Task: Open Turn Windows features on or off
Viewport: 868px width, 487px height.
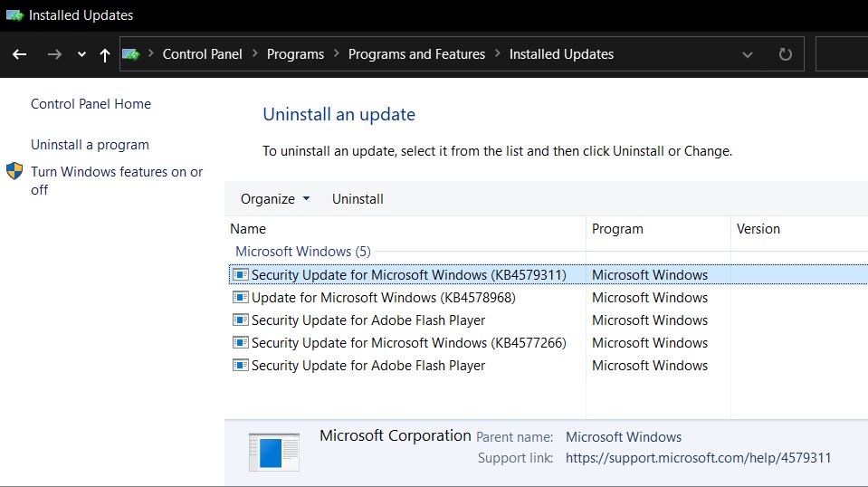Action: point(117,180)
